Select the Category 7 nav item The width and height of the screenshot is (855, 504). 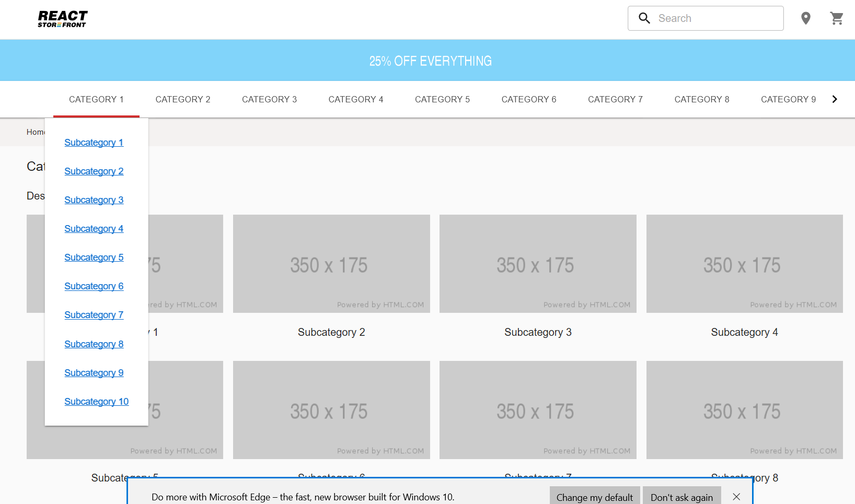(x=615, y=99)
